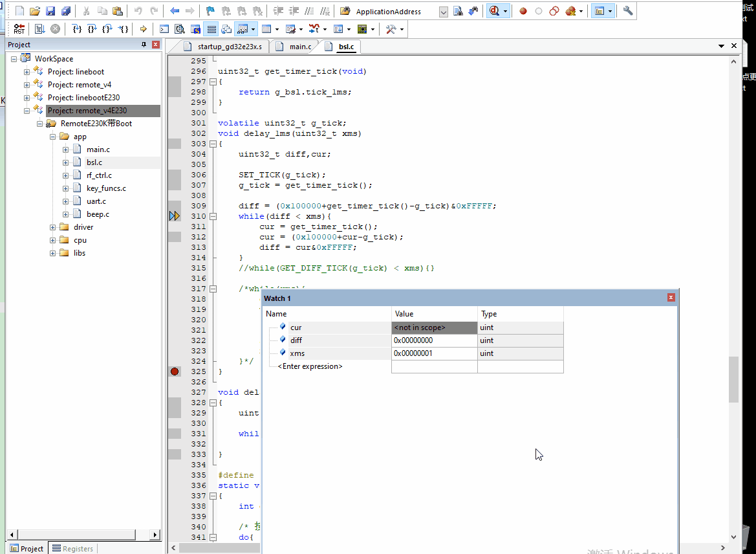Screen dimensions: 756x554
Task: Open the Command window icon
Action: (164, 29)
